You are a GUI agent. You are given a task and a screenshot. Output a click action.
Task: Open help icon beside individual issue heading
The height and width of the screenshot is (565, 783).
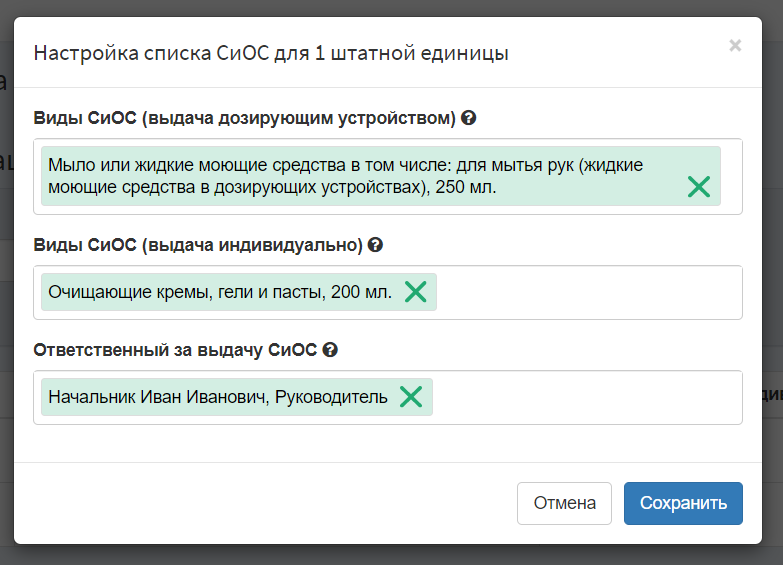(x=375, y=245)
